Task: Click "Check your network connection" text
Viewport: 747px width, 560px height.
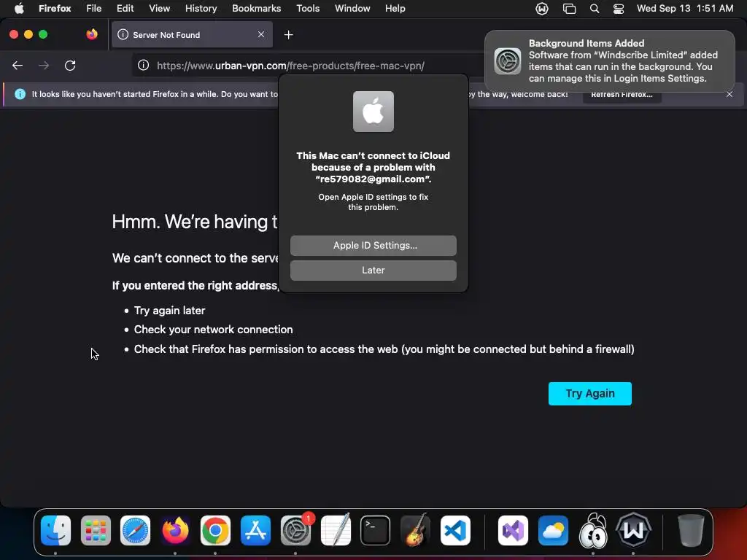Action: pyautogui.click(x=214, y=330)
